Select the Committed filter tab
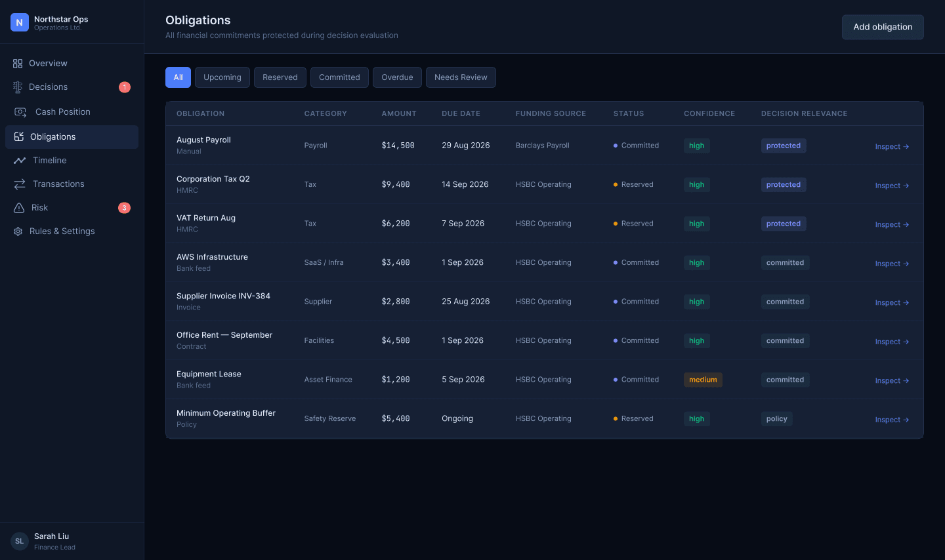The width and height of the screenshot is (945, 560). (x=339, y=77)
